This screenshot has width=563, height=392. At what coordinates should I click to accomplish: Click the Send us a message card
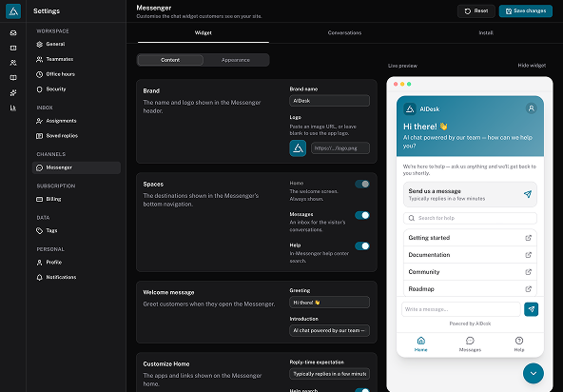tap(470, 194)
